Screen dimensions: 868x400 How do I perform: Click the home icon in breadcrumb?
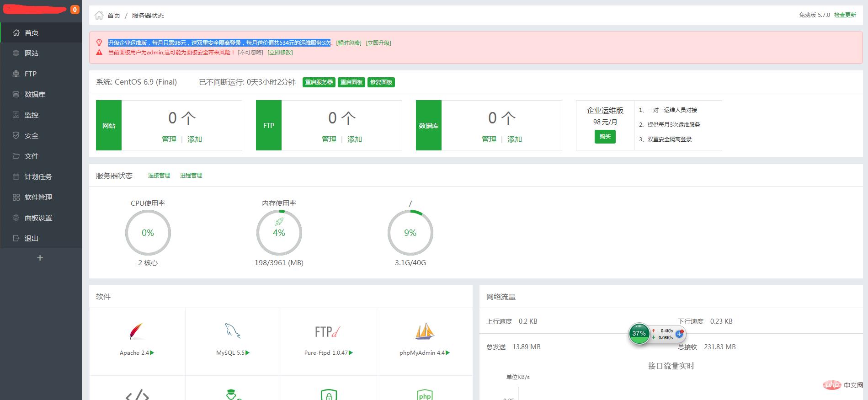pyautogui.click(x=99, y=16)
